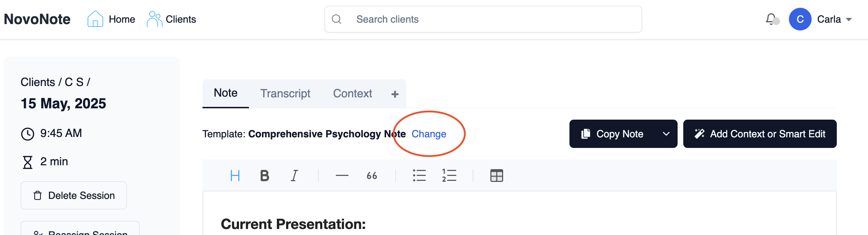Click the add new tab plus icon
The image size is (868, 235).
(395, 94)
